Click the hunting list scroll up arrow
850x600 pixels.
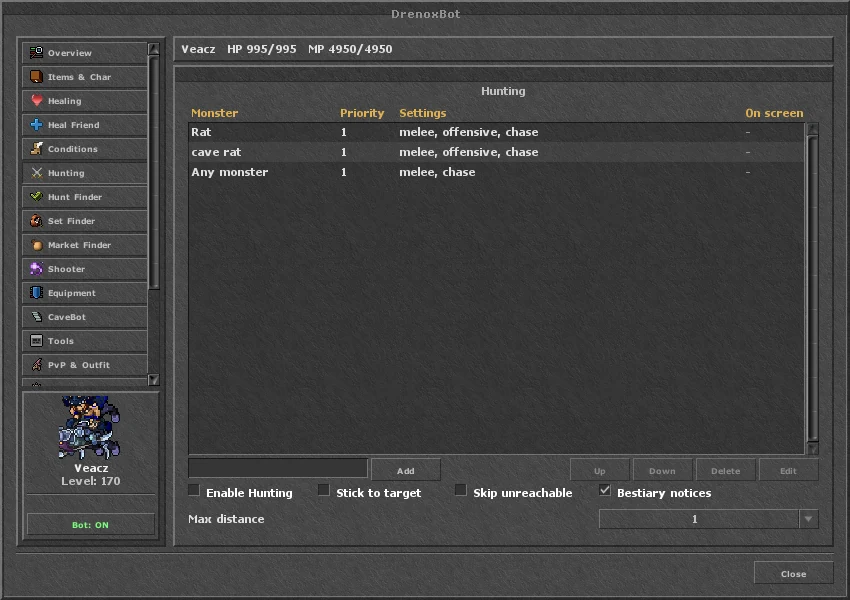812,128
